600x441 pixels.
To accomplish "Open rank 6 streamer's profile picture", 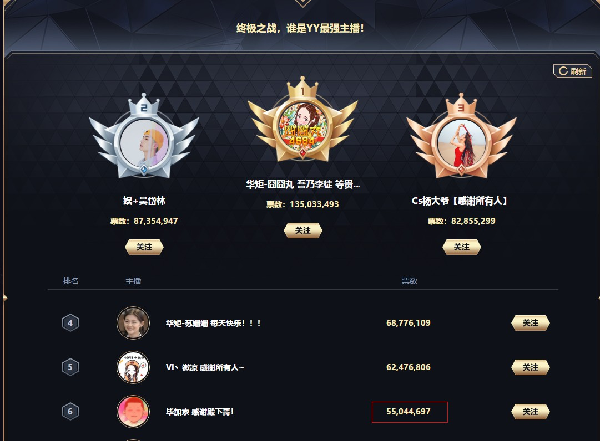I will click(133, 412).
